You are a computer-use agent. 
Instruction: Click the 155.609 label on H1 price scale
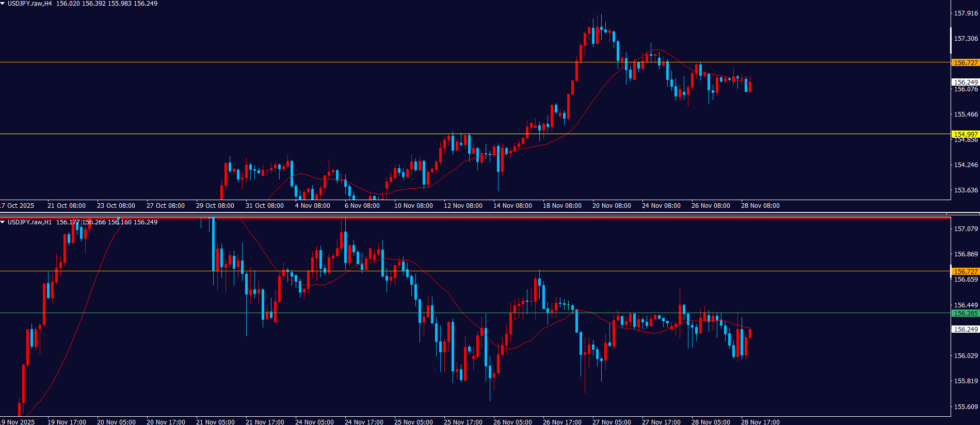pyautogui.click(x=966, y=406)
